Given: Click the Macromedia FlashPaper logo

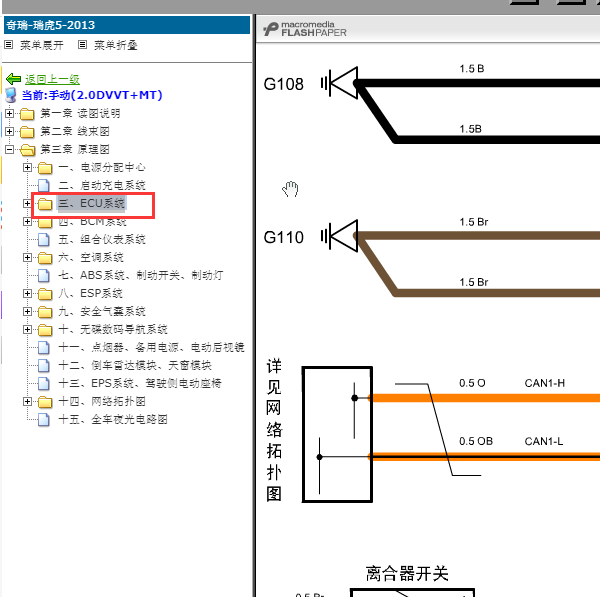Looking at the screenshot, I should click(305, 29).
